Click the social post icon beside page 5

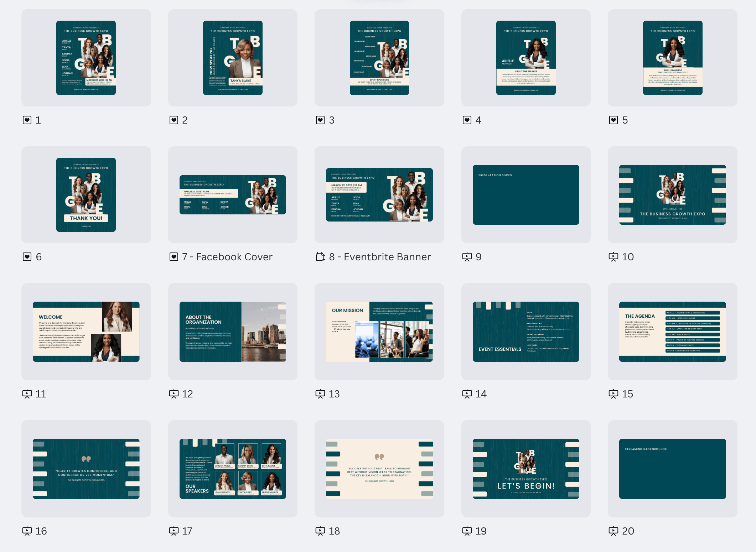click(613, 120)
